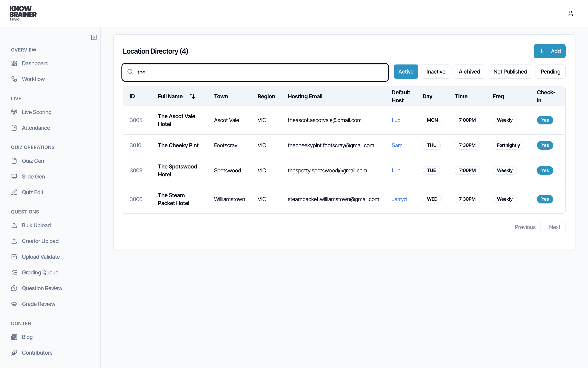Image resolution: width=588 pixels, height=368 pixels.
Task: Open Attendance page
Action: [x=36, y=128]
